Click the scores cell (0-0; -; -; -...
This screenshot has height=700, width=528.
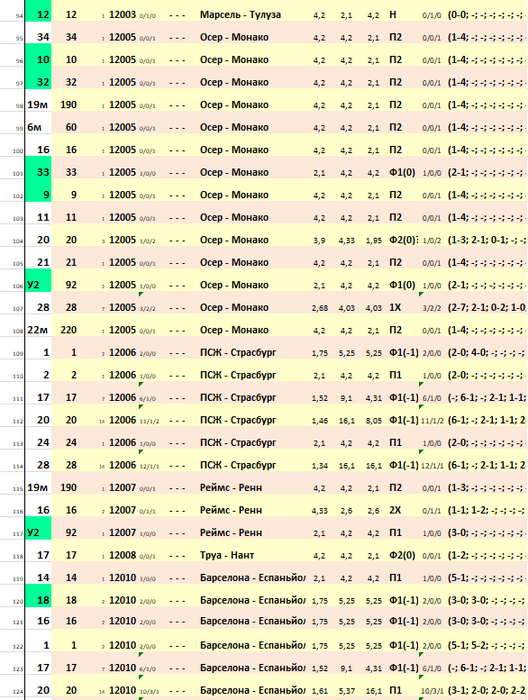tap(487, 15)
